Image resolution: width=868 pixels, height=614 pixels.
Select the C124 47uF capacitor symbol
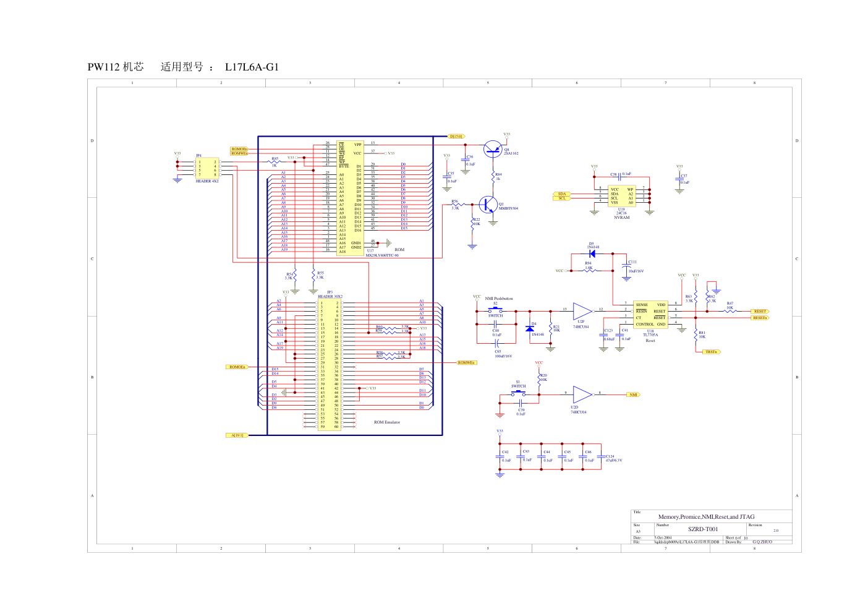pyautogui.click(x=601, y=456)
